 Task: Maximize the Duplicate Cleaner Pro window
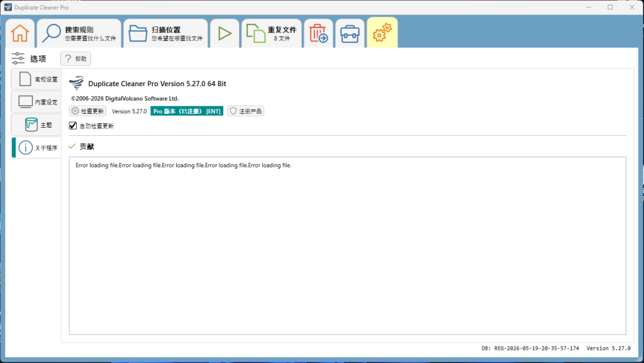tap(610, 7)
